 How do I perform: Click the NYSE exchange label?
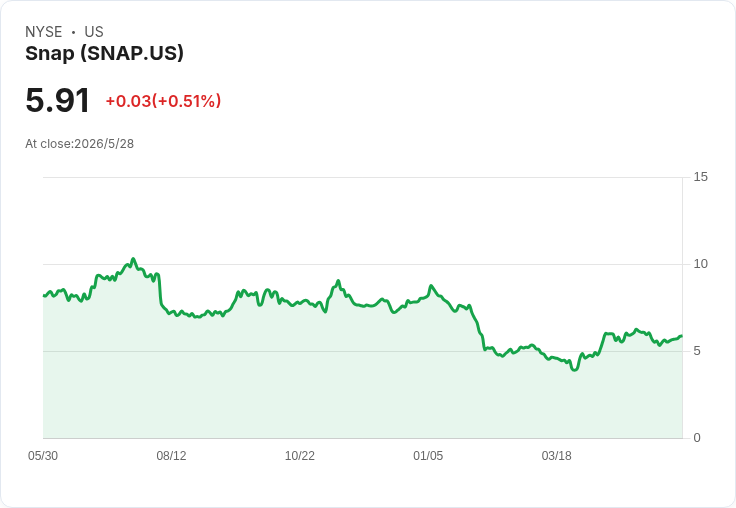(x=44, y=32)
